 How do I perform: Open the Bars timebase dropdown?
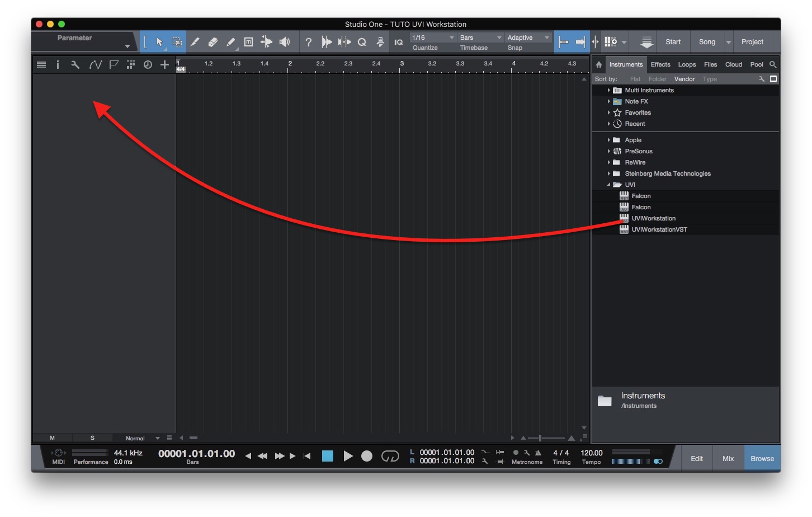481,37
